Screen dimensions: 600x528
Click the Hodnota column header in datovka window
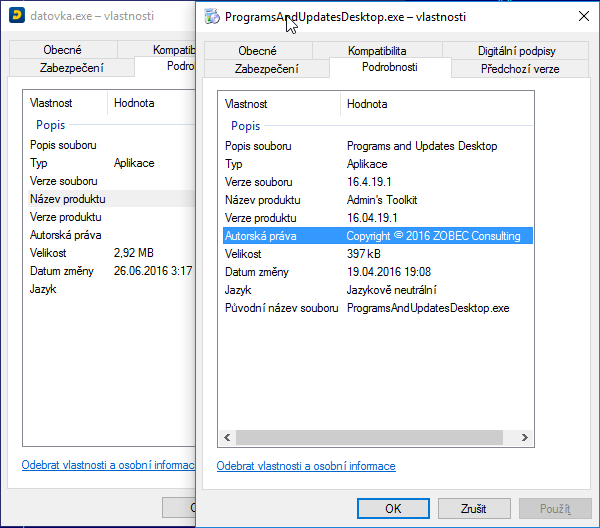(x=151, y=103)
